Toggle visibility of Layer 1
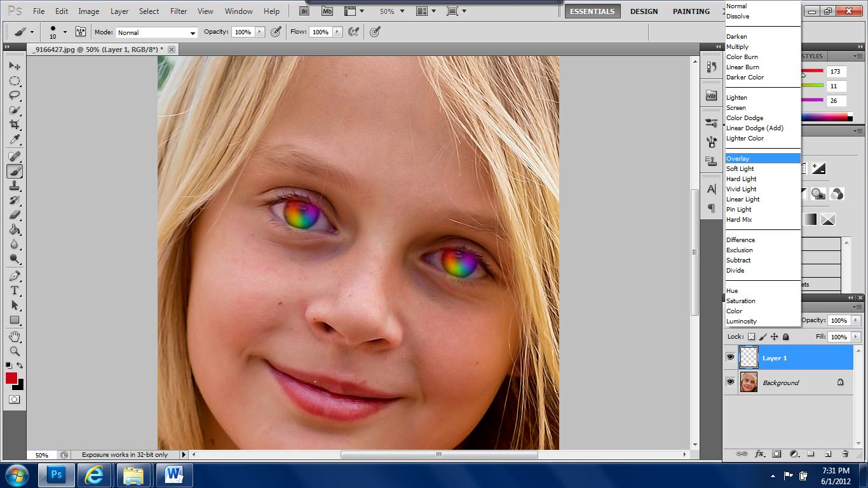This screenshot has height=488, width=868. [x=730, y=358]
